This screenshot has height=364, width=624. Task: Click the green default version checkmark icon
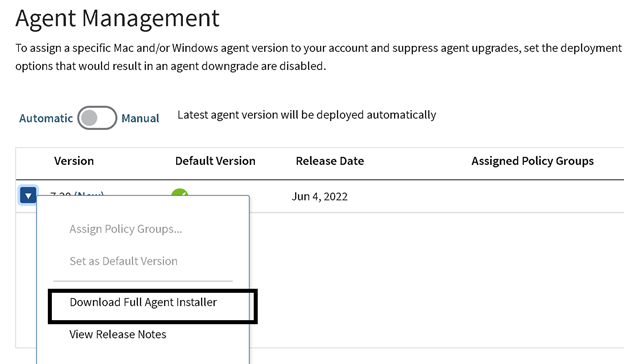(x=179, y=192)
